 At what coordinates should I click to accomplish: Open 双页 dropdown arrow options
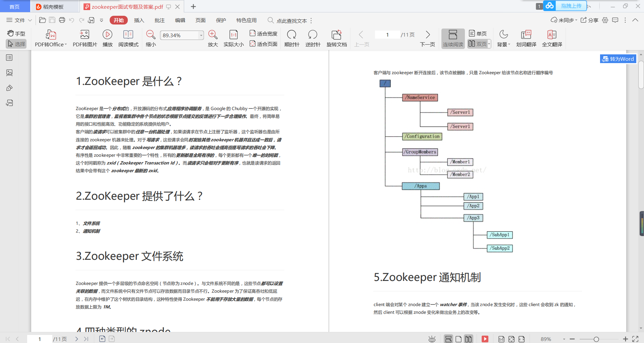coord(489,44)
